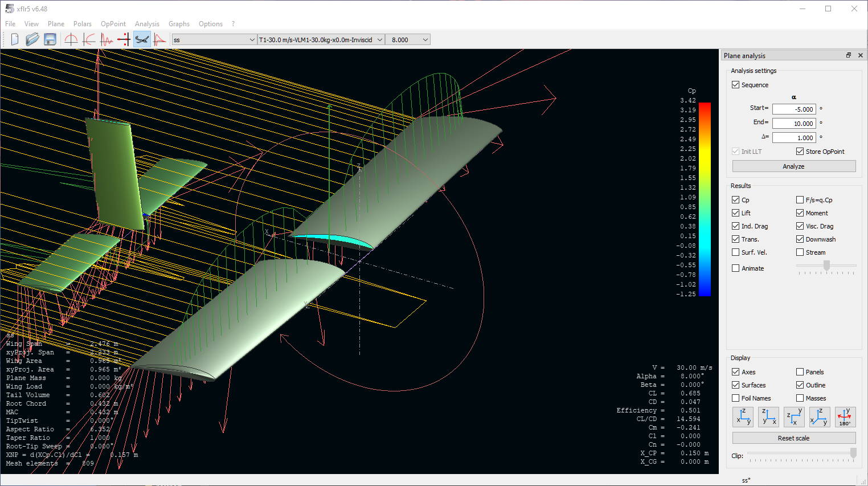Save the current project
868x486 pixels.
pos(50,39)
